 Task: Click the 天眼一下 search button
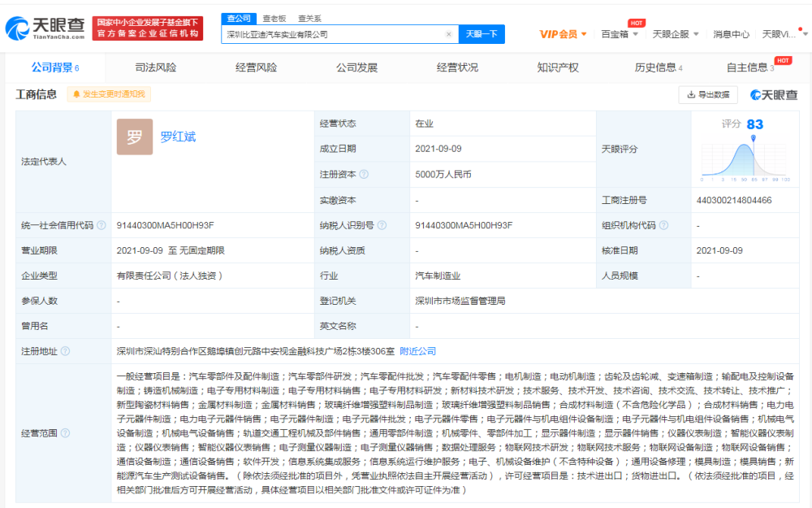482,34
